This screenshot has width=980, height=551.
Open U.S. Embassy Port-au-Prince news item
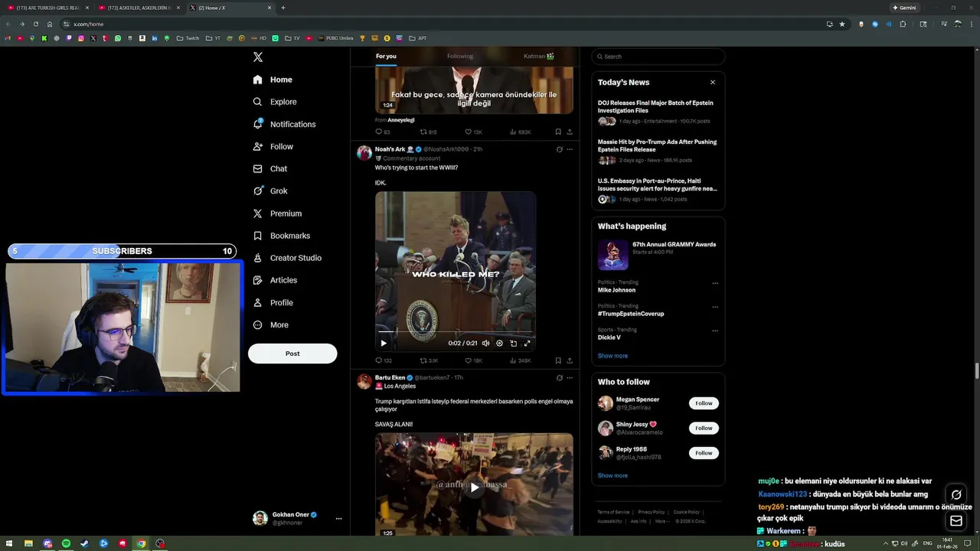(x=658, y=190)
